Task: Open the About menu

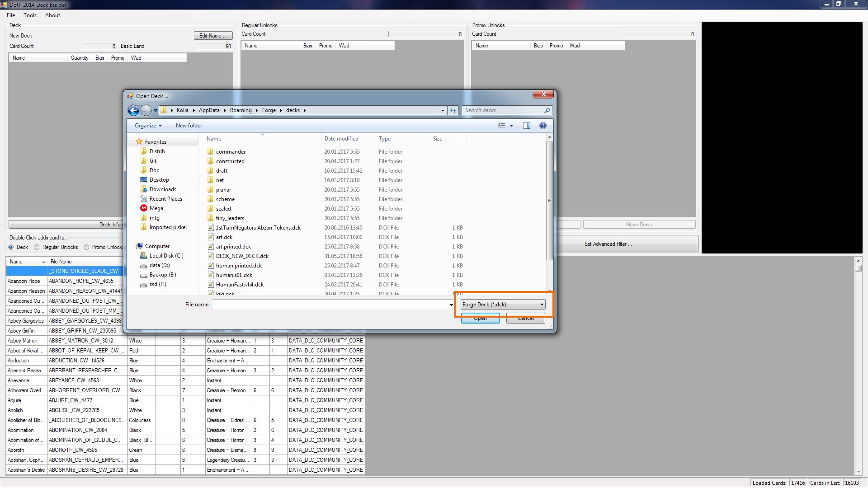Action: coord(52,15)
